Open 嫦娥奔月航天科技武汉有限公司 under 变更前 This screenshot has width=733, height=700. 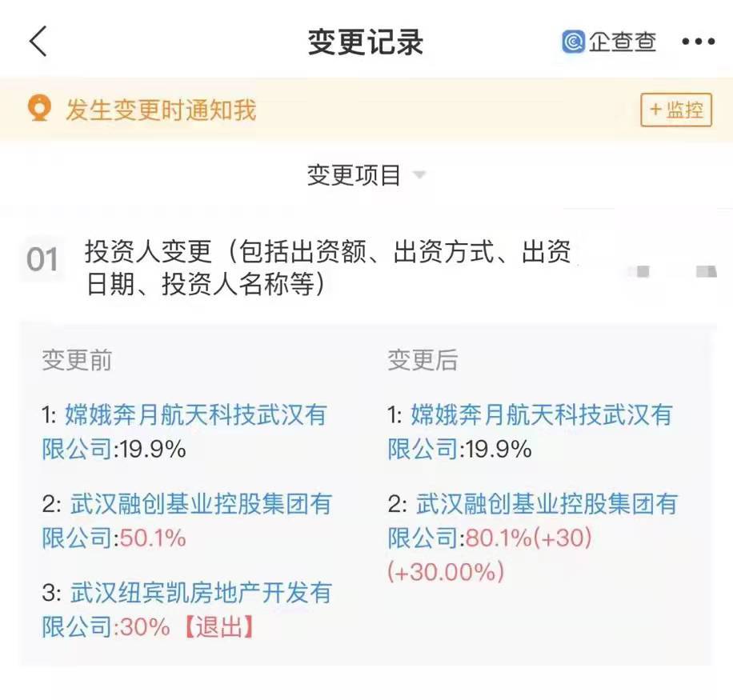[184, 432]
